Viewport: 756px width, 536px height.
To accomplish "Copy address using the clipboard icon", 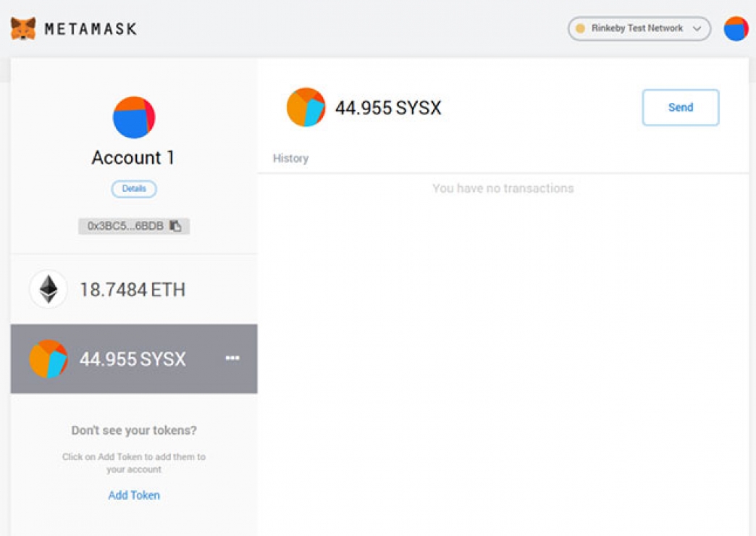I will (x=175, y=226).
